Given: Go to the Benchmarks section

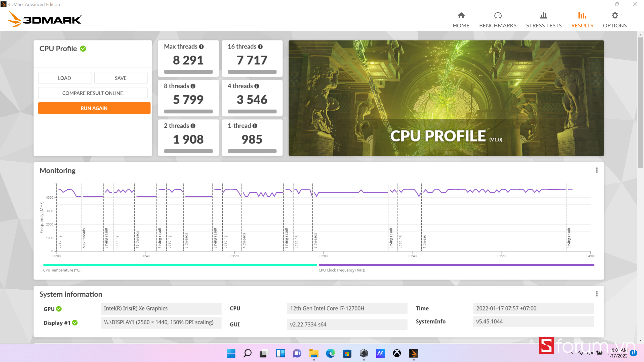Looking at the screenshot, I should tap(498, 20).
